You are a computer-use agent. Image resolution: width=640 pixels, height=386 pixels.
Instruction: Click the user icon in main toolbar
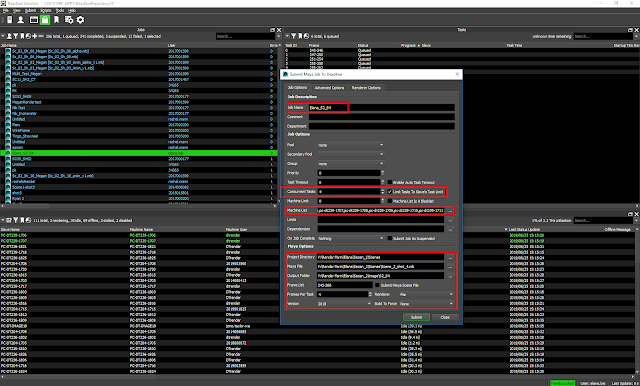(20, 20)
